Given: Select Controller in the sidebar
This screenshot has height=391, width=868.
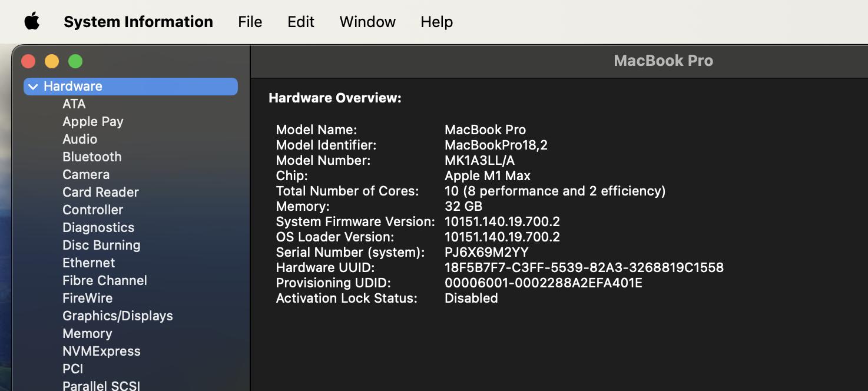Looking at the screenshot, I should pyautogui.click(x=93, y=210).
